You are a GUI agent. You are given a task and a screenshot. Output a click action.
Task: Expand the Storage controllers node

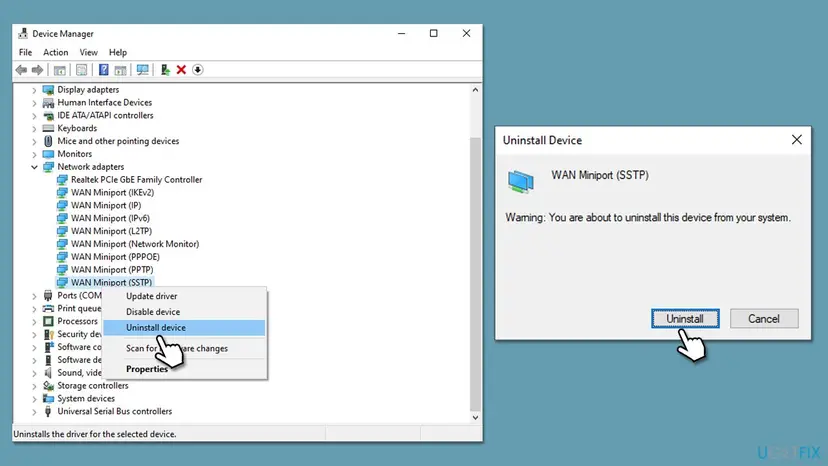(x=34, y=386)
